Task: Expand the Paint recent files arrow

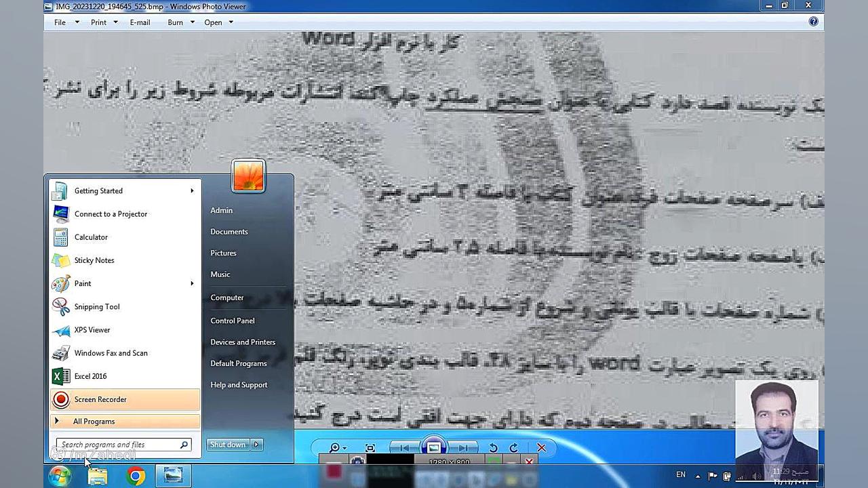Action: tap(192, 283)
